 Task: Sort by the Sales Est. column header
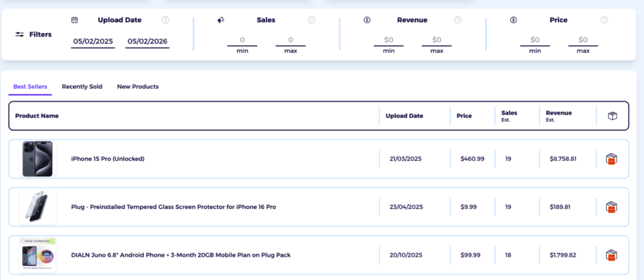(x=509, y=116)
